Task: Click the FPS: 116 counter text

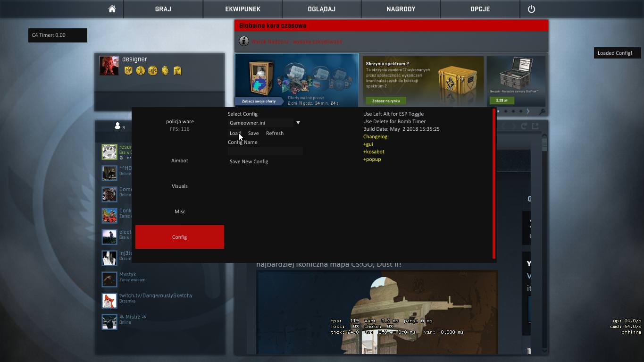Action: pos(180,129)
